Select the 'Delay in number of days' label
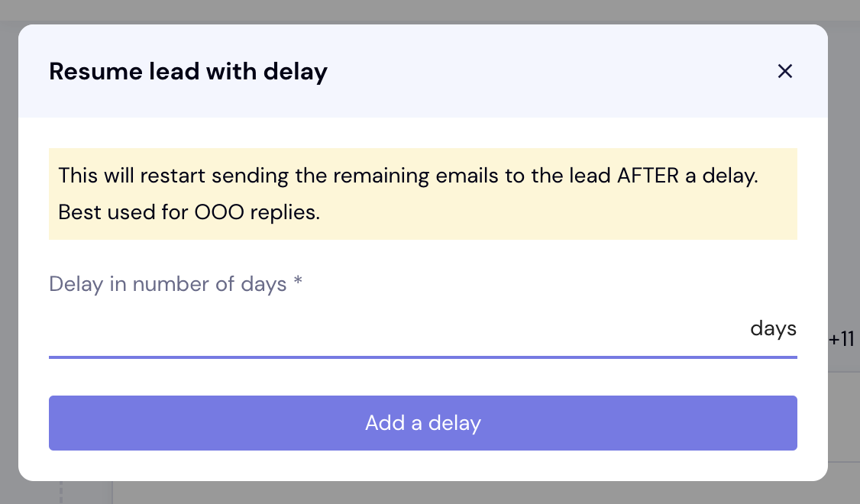This screenshot has width=860, height=504. 168,285
